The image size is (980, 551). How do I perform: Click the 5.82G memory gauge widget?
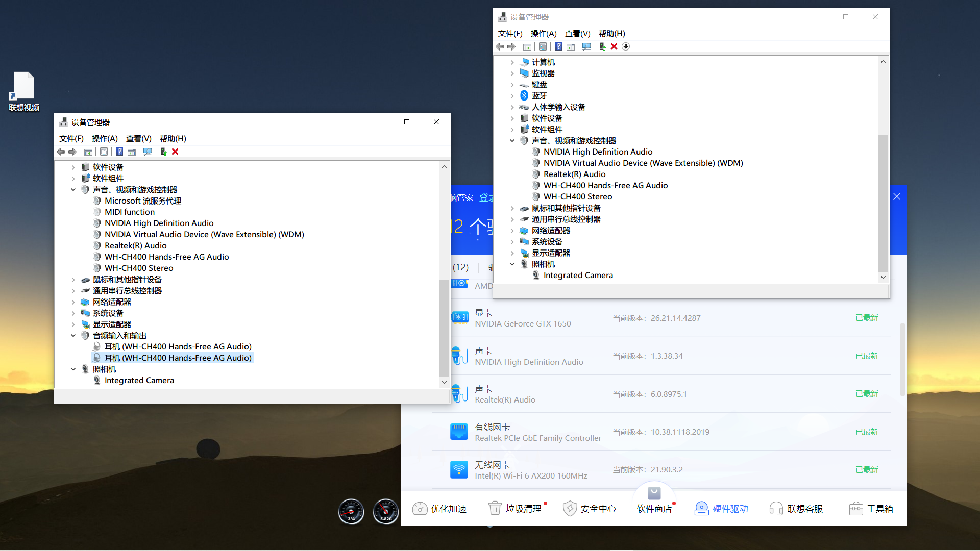[x=386, y=511]
